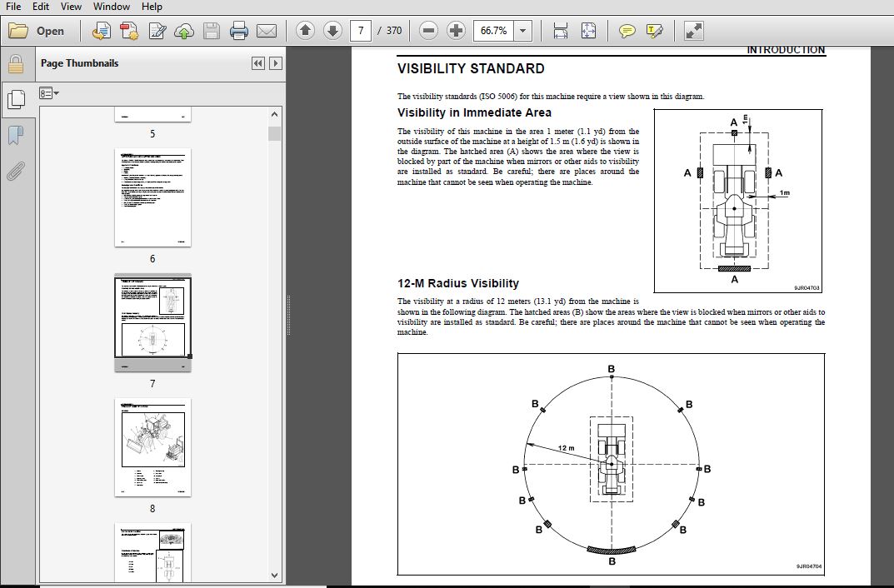This screenshot has width=894, height=588.
Task: Click the Fit Width scrolling icon
Action: pos(561,31)
